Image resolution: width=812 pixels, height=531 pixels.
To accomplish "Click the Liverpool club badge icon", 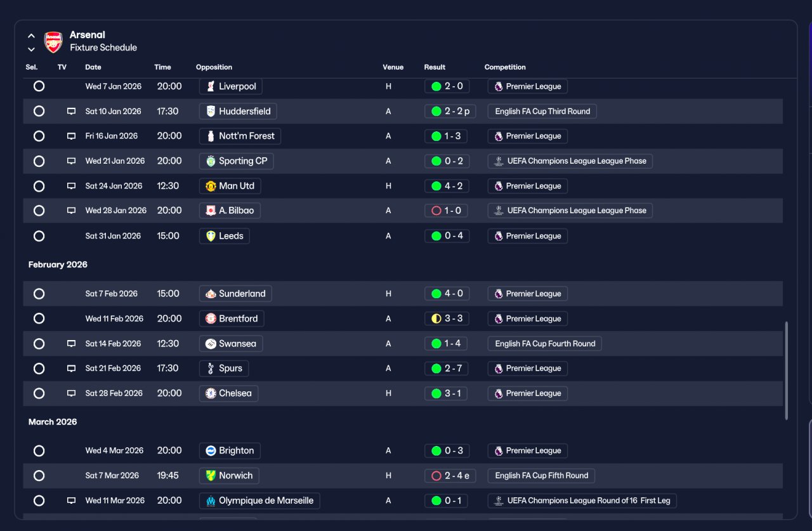I will point(211,86).
